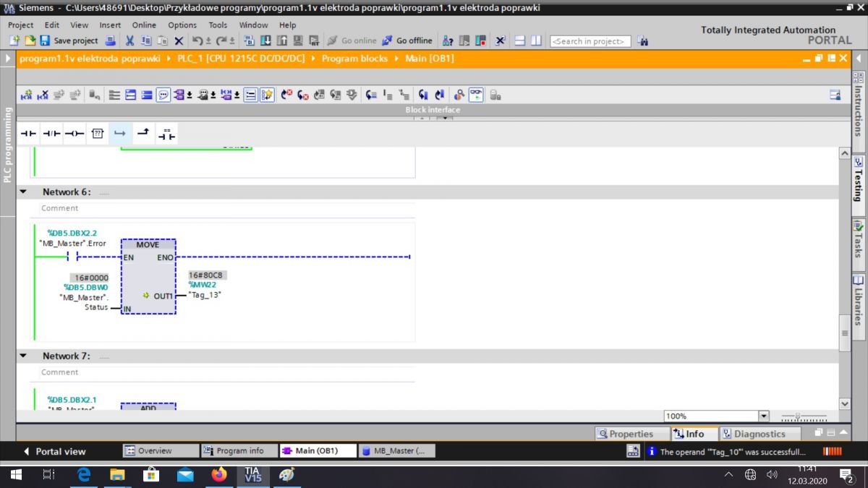
Task: Cut the selection with the scissors icon
Action: [130, 40]
